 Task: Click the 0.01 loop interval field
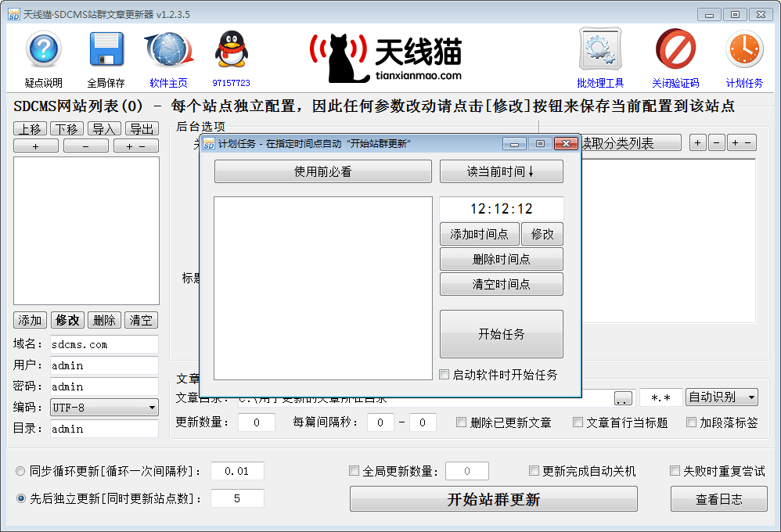coord(237,471)
